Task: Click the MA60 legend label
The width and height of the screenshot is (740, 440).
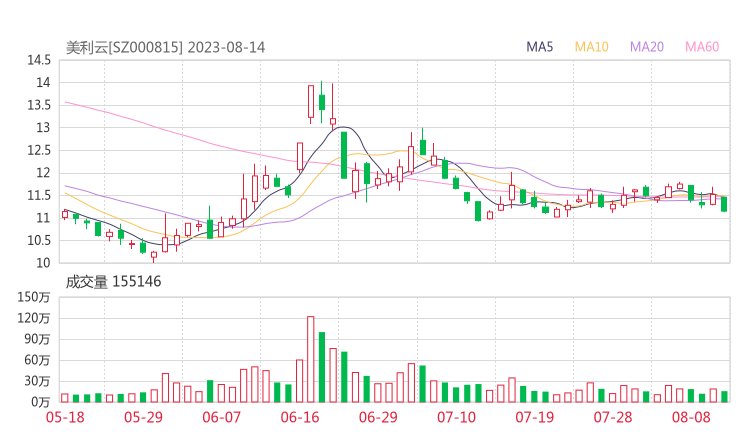Action: click(702, 47)
